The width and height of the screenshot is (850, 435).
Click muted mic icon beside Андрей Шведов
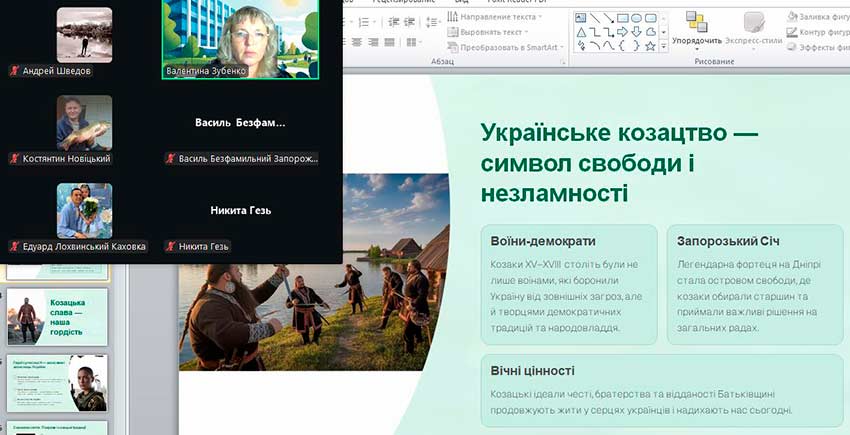click(14, 71)
